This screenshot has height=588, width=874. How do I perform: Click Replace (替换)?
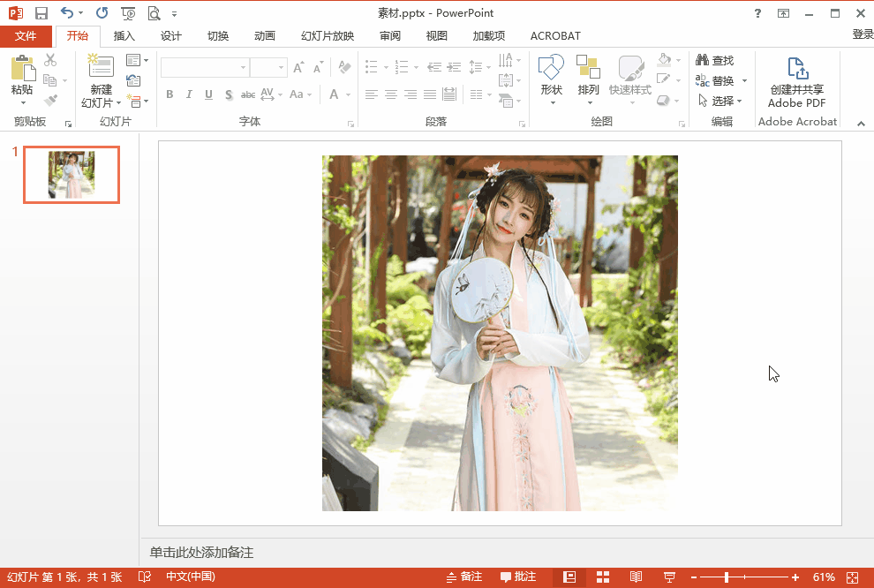pos(715,81)
